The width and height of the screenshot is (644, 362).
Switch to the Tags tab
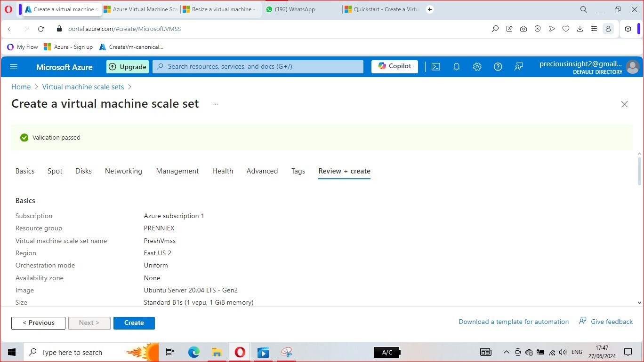click(298, 171)
